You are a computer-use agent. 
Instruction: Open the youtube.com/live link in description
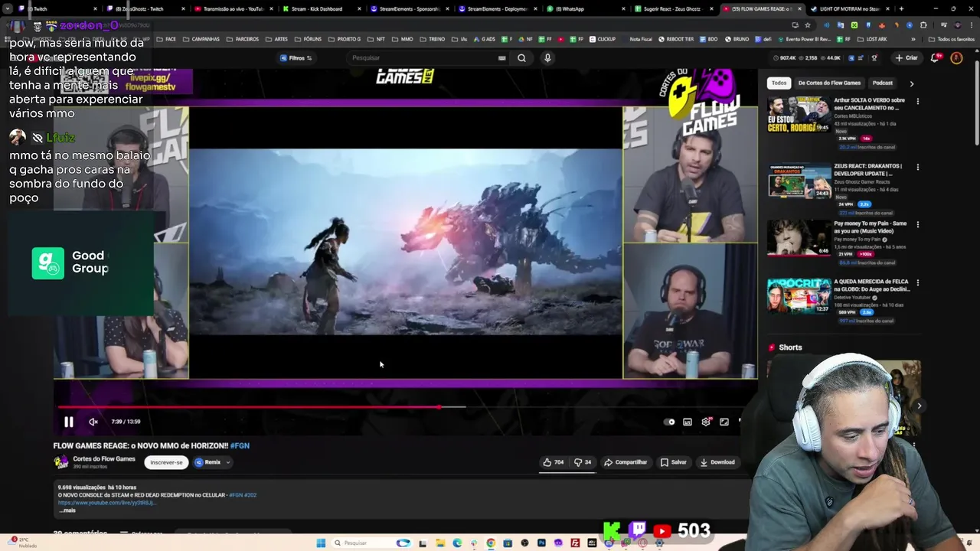[x=107, y=503]
